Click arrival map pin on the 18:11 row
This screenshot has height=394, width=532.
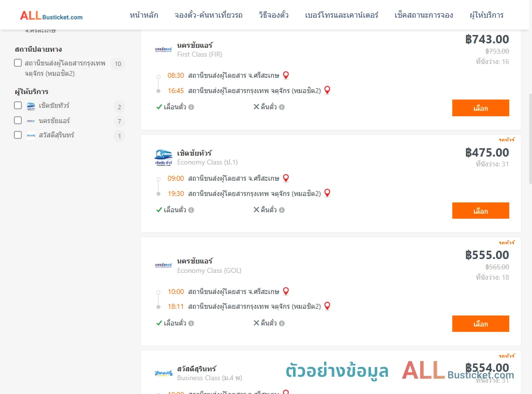(328, 306)
